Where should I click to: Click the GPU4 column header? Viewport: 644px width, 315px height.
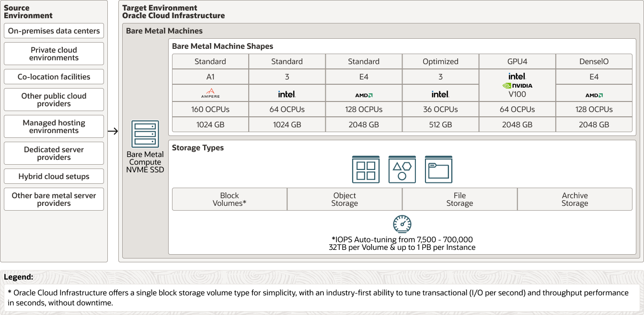[x=517, y=61]
